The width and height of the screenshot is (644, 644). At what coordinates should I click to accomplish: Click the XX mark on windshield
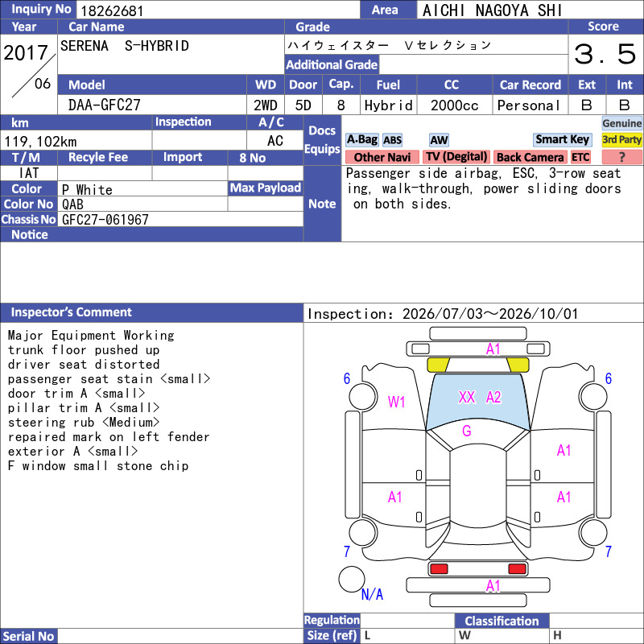pos(467,397)
